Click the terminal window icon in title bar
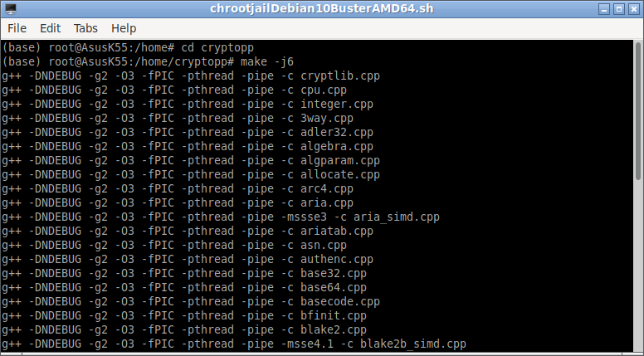 point(10,8)
